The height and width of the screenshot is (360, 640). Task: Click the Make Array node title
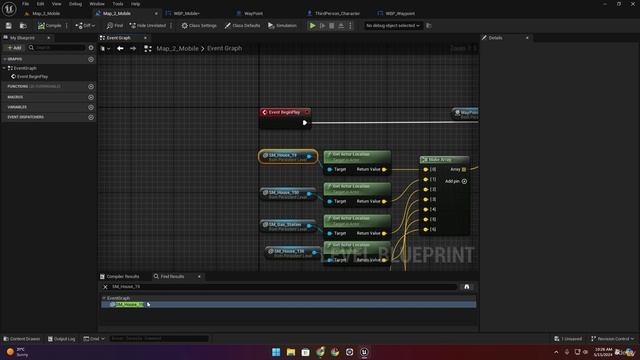tap(440, 160)
